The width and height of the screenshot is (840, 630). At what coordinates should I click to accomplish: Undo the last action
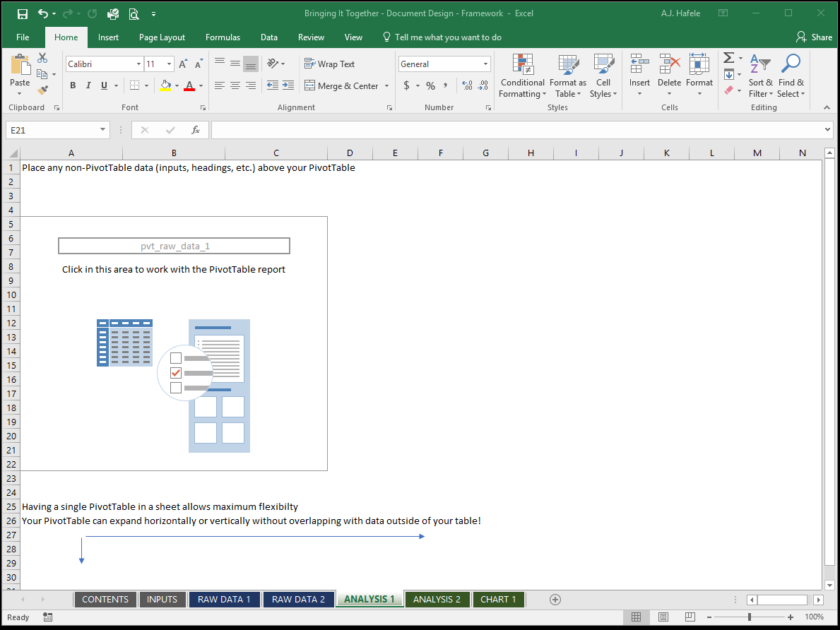click(x=43, y=13)
